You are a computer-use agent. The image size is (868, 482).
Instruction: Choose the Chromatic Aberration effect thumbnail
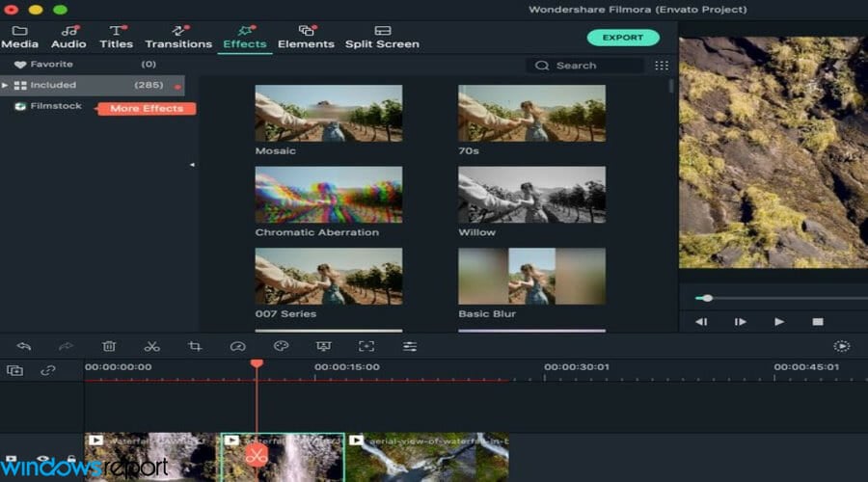pos(328,195)
